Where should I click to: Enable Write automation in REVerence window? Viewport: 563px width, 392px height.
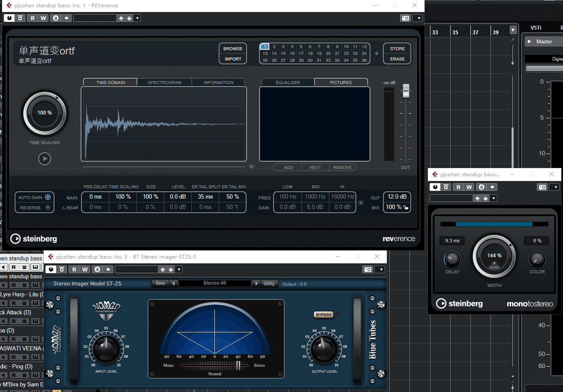click(x=43, y=18)
